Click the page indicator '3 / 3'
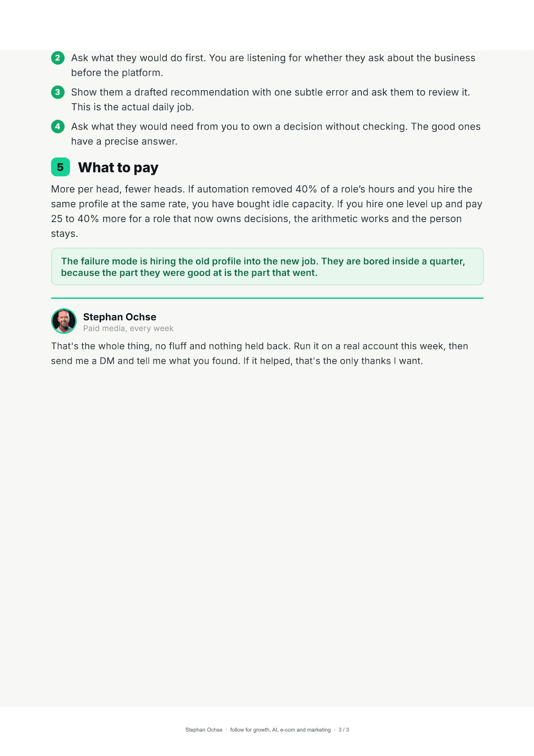Image resolution: width=534 pixels, height=756 pixels. [x=344, y=730]
